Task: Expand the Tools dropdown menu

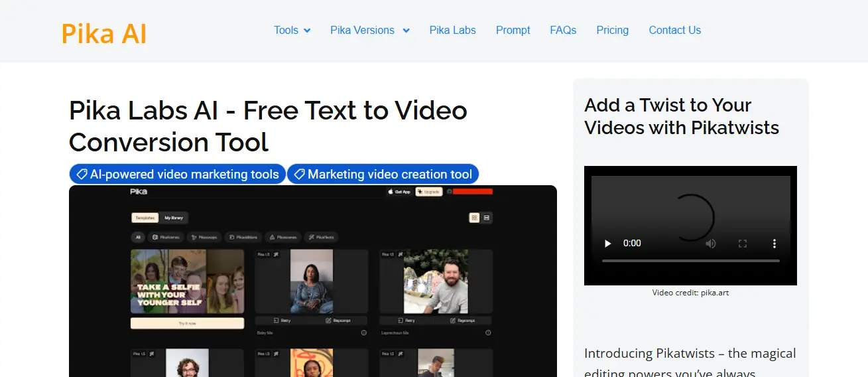Action: 292,30
